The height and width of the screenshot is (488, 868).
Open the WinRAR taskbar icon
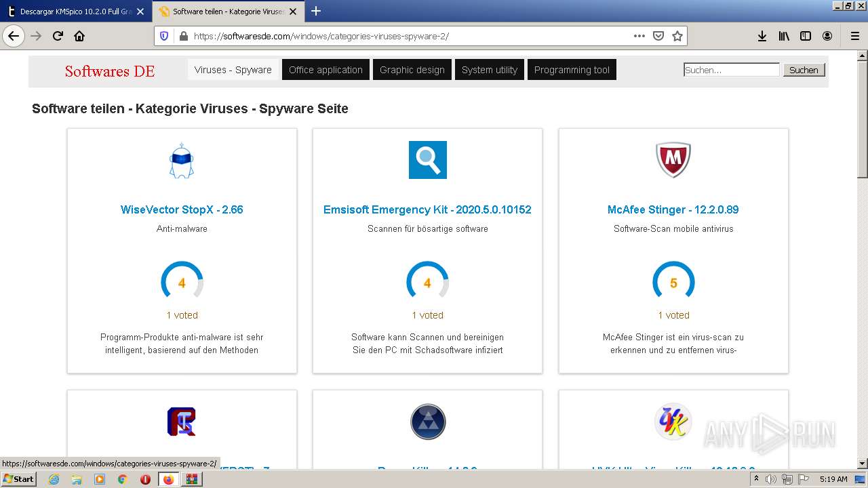click(x=192, y=479)
